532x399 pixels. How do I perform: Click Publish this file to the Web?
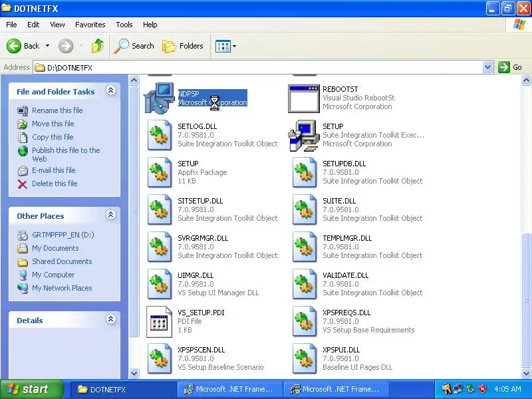66,154
